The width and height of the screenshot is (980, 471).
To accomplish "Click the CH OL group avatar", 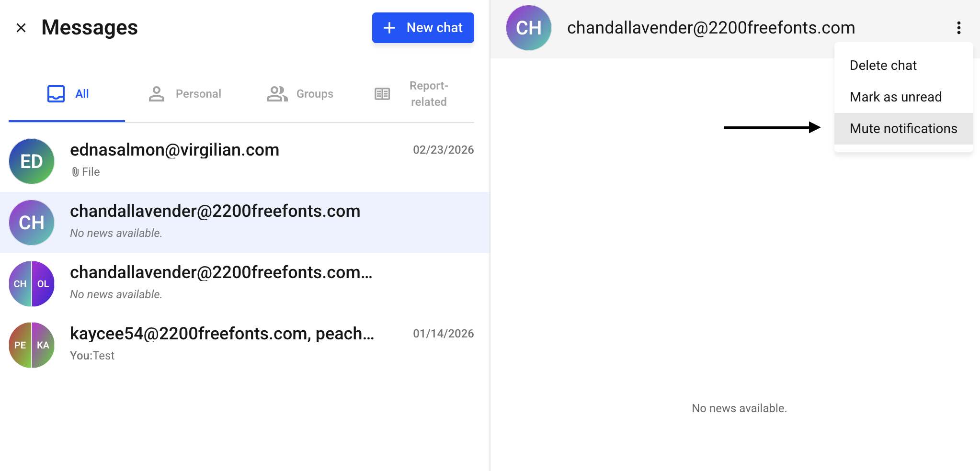I will click(x=32, y=284).
